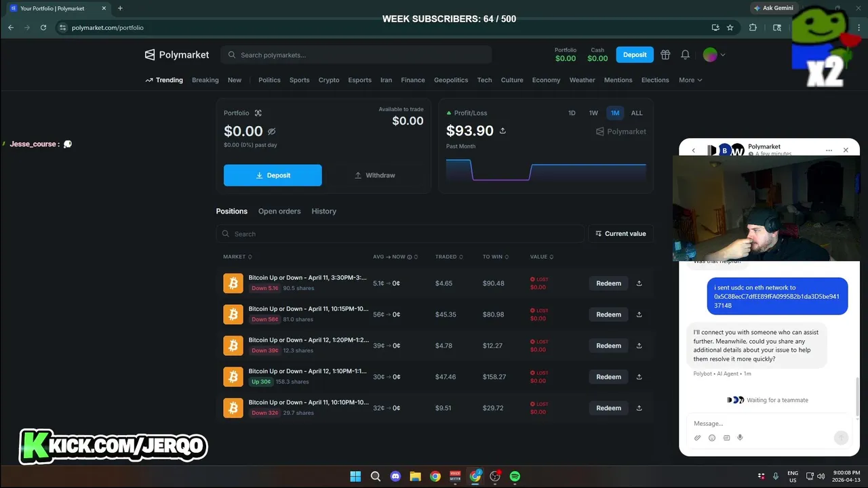
Task: Expand the More categories dropdown
Action: tap(690, 80)
